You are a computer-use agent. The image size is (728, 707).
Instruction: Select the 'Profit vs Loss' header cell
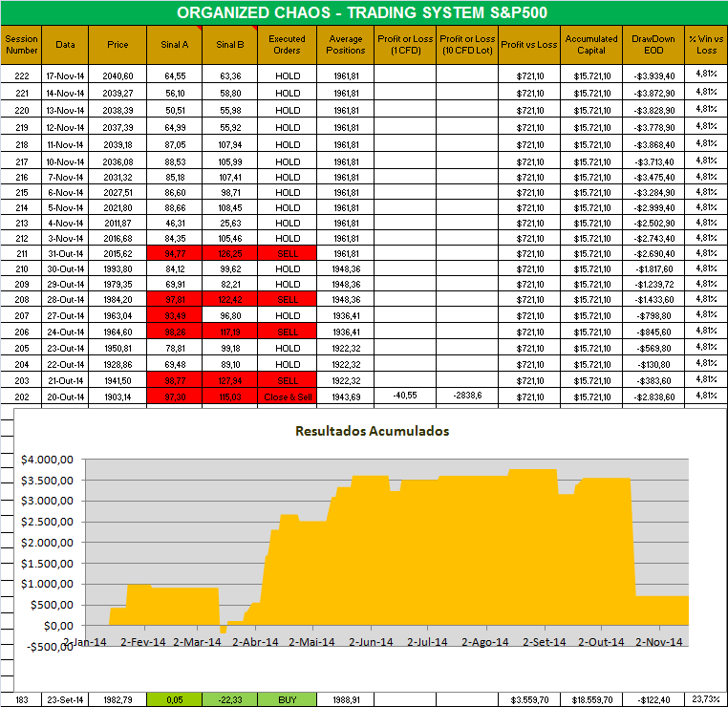[529, 45]
